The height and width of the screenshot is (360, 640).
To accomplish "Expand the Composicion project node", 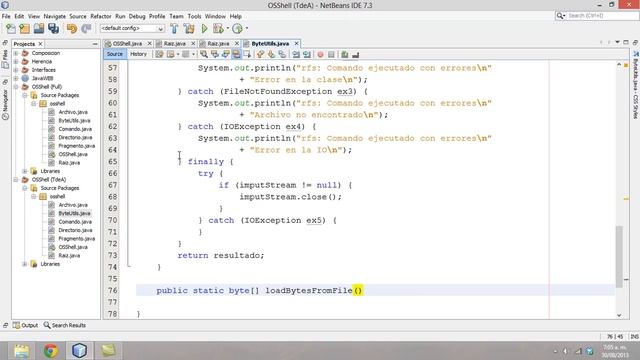I will pos(16,53).
